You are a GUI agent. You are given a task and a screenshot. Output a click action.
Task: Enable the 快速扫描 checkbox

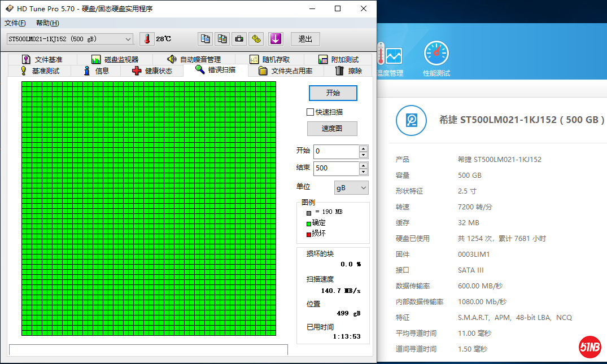pyautogui.click(x=310, y=112)
